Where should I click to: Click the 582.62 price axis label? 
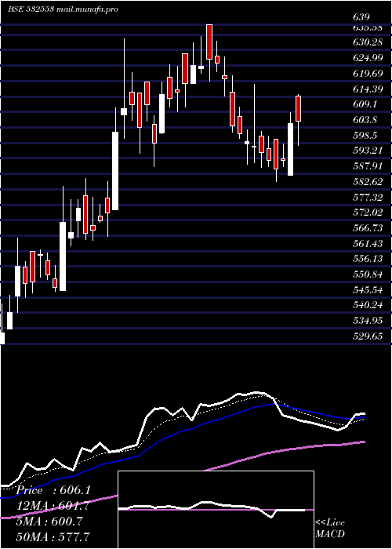(x=368, y=182)
